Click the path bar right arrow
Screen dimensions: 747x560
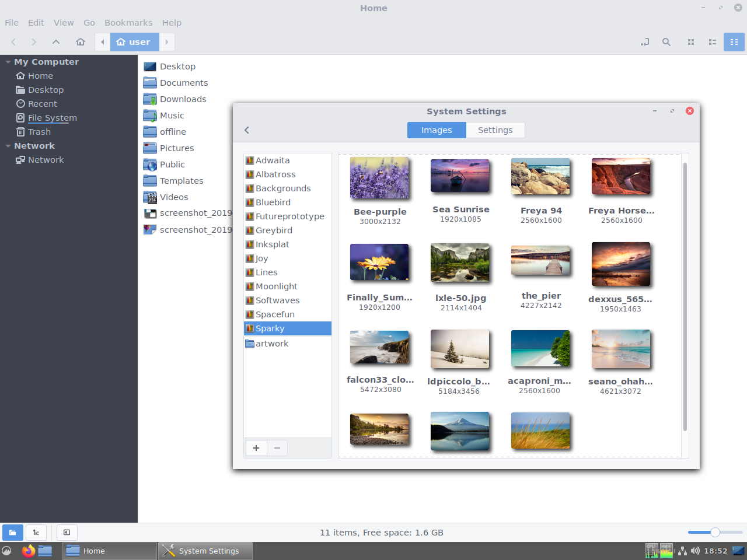[167, 42]
